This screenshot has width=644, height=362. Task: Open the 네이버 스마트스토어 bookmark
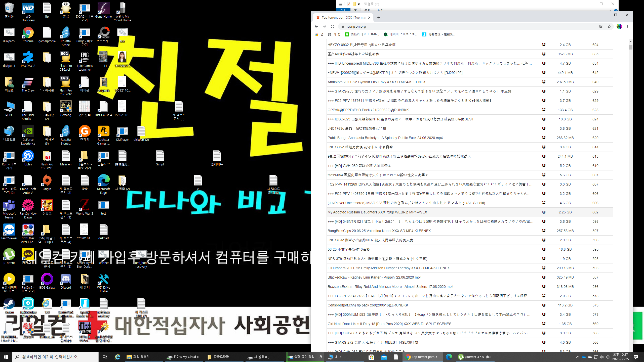click(x=400, y=34)
